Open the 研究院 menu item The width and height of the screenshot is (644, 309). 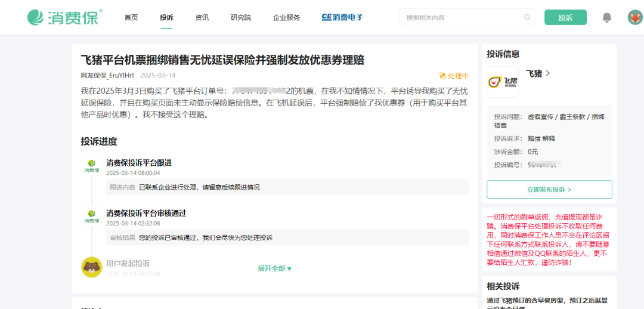(x=241, y=18)
